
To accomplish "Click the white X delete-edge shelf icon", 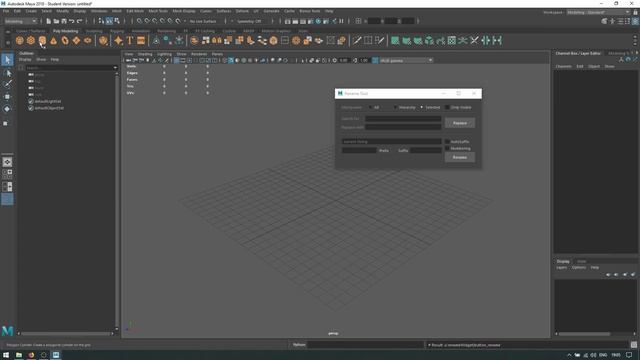I will pyautogui.click(x=474, y=40).
